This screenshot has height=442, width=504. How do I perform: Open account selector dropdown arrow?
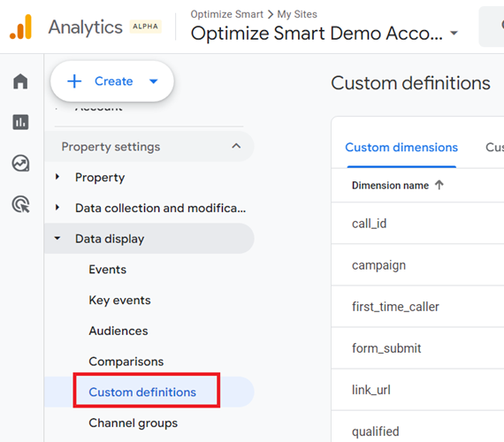(454, 33)
